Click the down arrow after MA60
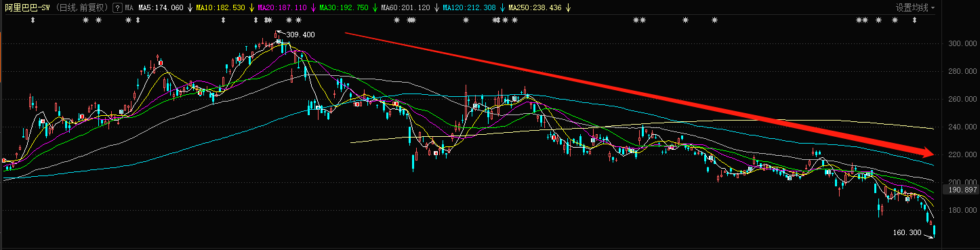 pyautogui.click(x=436, y=7)
